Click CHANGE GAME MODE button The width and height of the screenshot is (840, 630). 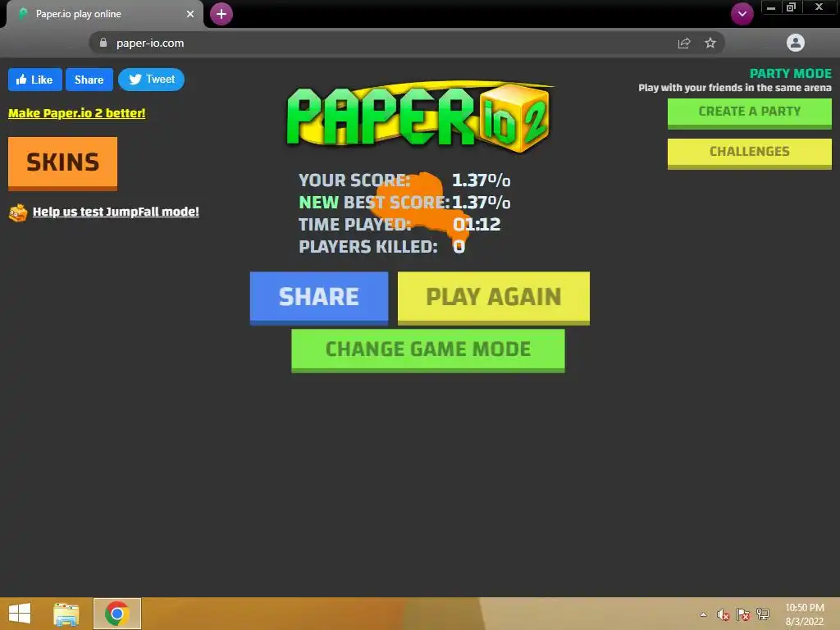pyautogui.click(x=428, y=349)
